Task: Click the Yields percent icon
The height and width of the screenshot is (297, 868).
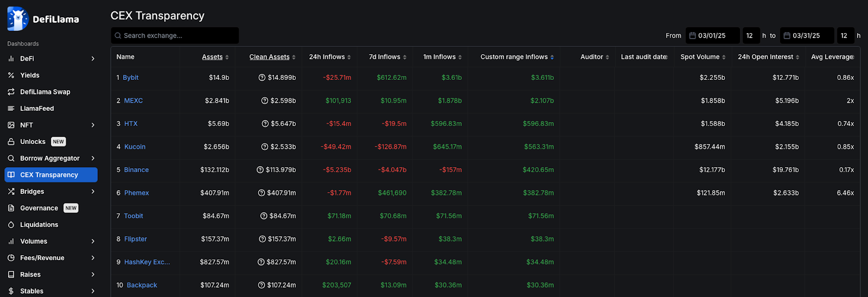Action: click(x=11, y=75)
